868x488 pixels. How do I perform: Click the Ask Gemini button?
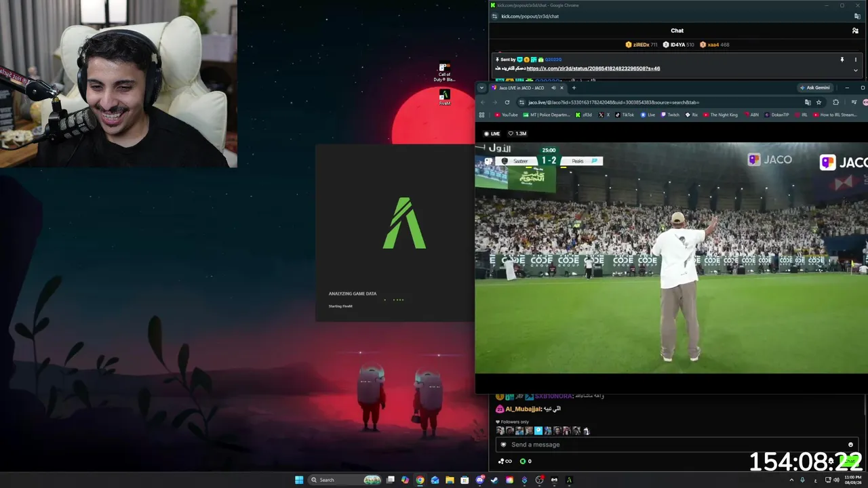(x=814, y=87)
